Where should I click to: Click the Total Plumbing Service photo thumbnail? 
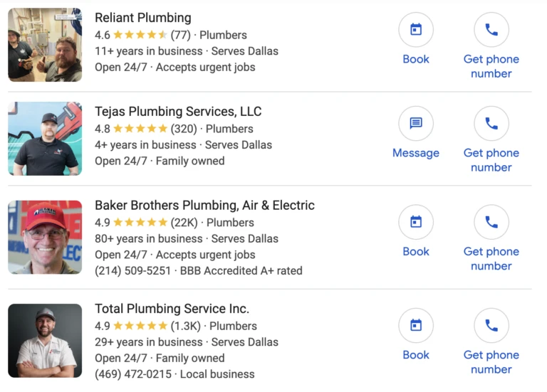[x=45, y=341]
